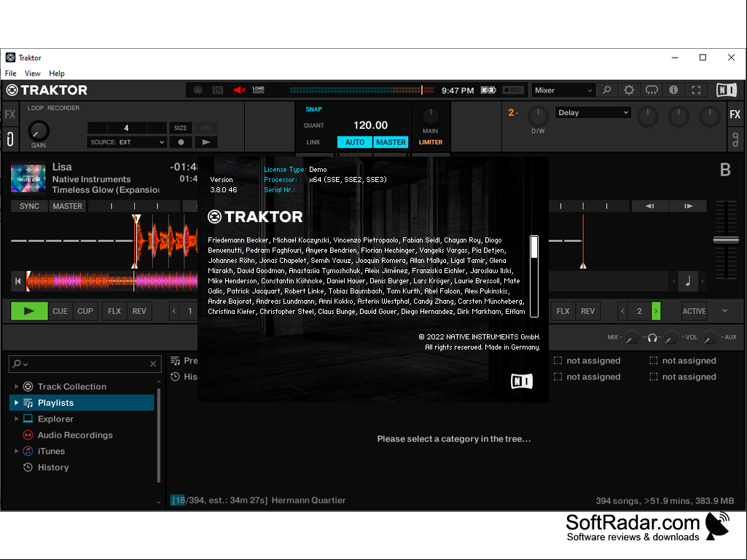The height and width of the screenshot is (560, 747).
Task: Click the CUP button on Deck A
Action: pyautogui.click(x=85, y=311)
